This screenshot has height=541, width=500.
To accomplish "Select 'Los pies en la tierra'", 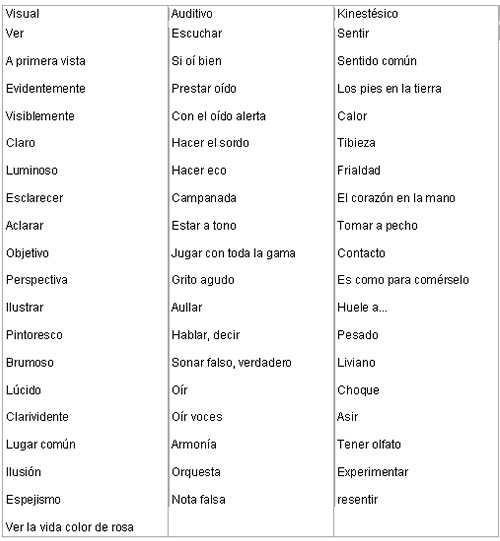I will pyautogui.click(x=389, y=89).
